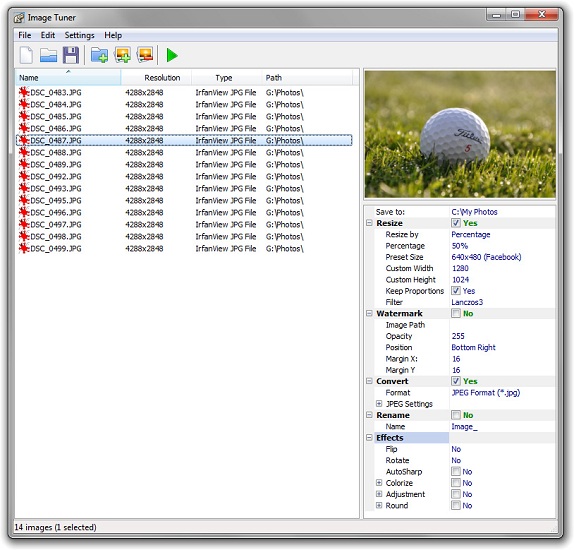Toggle the Keep Proportions checkbox
574x550 pixels.
(455, 291)
